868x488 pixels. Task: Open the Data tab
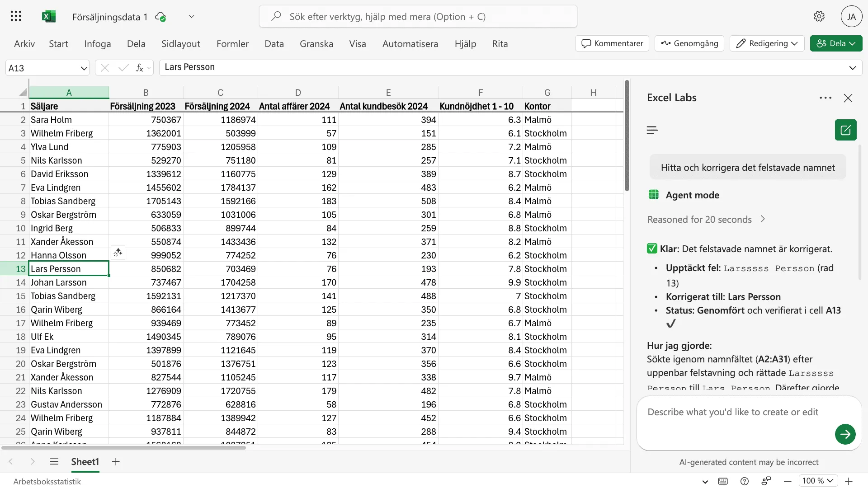274,44
